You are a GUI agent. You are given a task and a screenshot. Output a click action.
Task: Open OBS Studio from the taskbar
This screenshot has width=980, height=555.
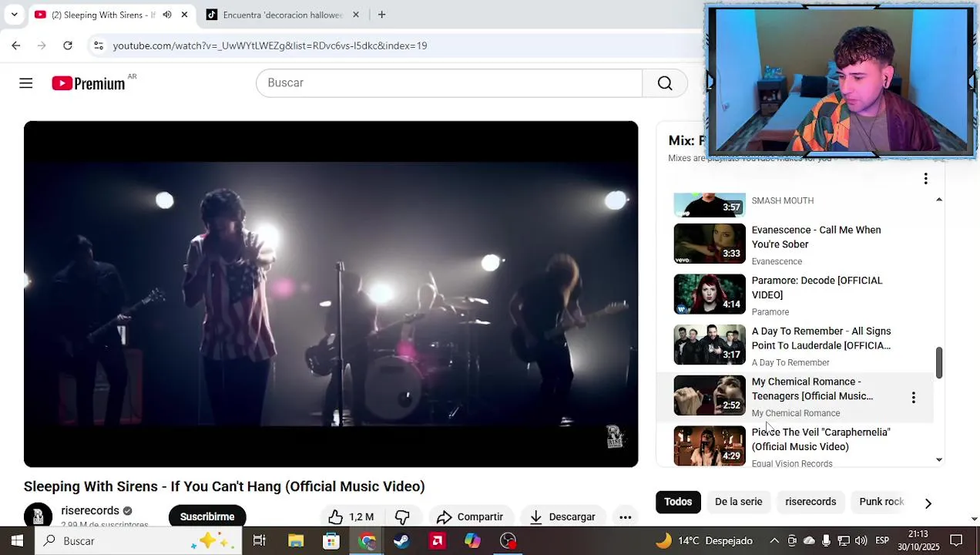coord(508,541)
